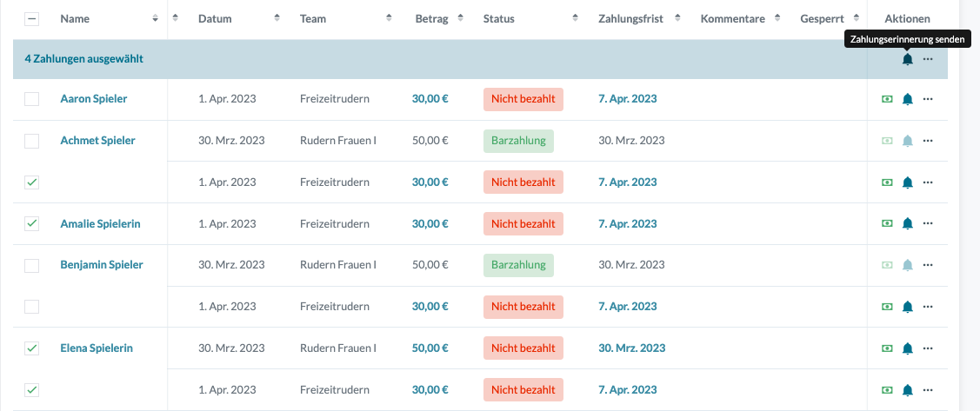Send payment reminder for selected payments
Screen dimensions: 980x411
click(x=907, y=59)
